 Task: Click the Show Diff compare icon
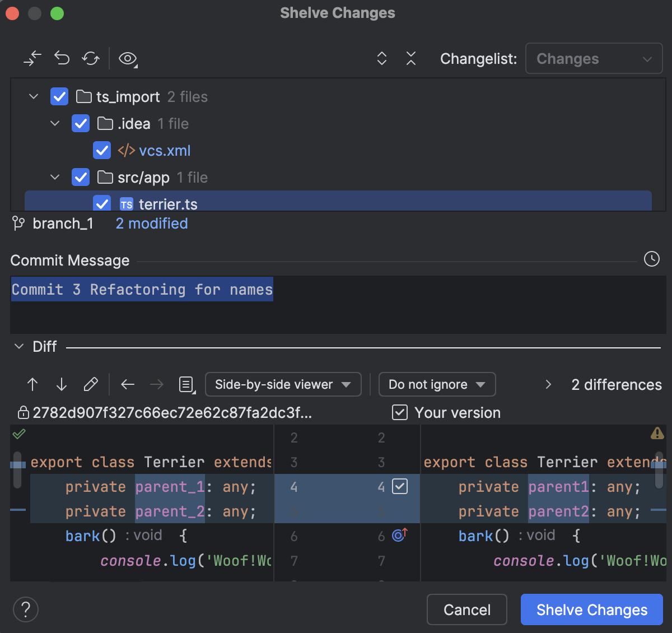pyautogui.click(x=32, y=58)
